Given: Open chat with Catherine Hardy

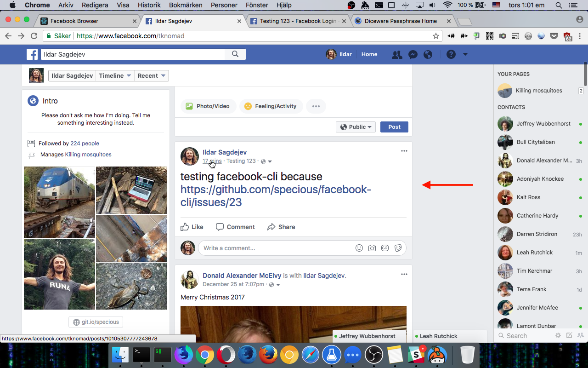Looking at the screenshot, I should [540, 216].
